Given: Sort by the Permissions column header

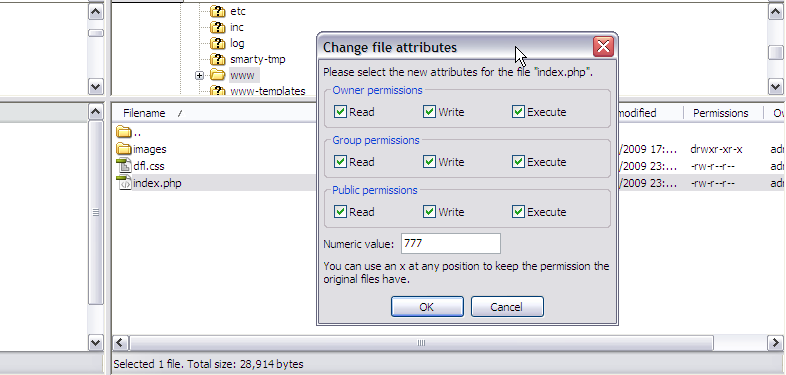Looking at the screenshot, I should tap(721, 113).
